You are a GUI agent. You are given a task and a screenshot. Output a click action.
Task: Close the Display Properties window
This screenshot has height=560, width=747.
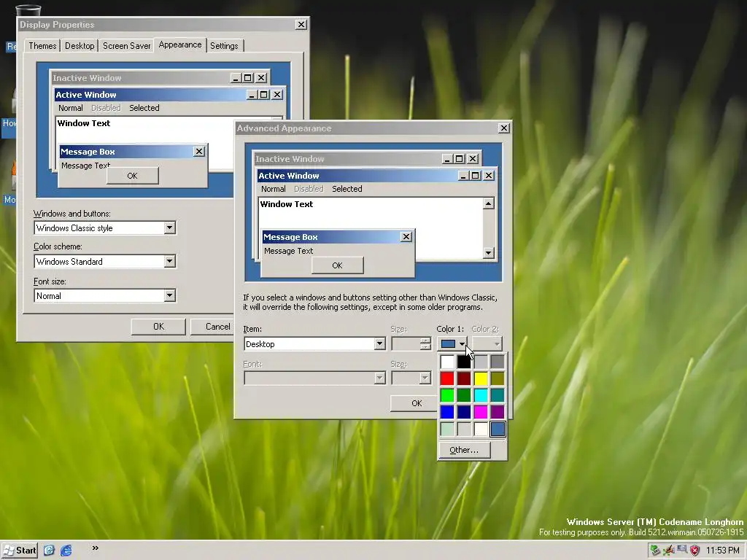pyautogui.click(x=301, y=24)
